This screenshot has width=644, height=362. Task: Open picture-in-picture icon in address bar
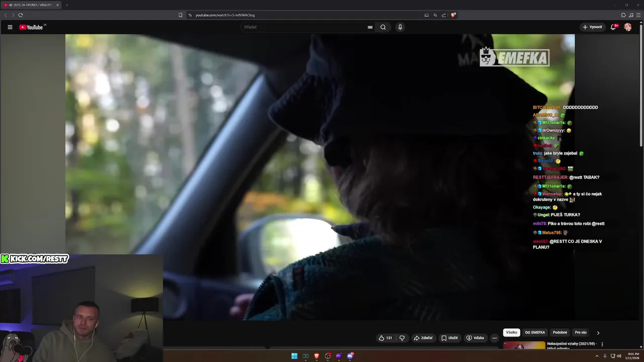[x=427, y=15]
